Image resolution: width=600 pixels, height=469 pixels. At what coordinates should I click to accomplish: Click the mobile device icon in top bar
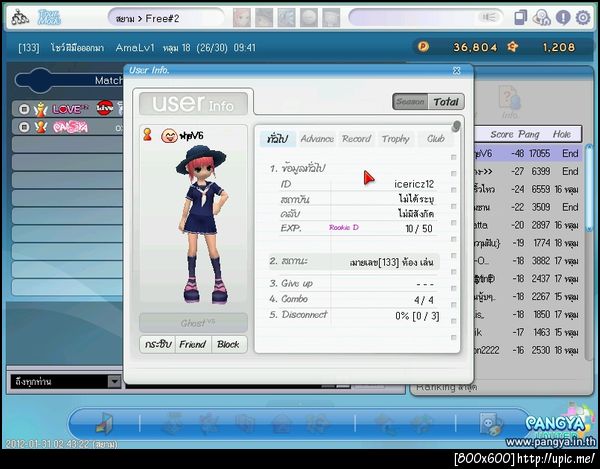520,18
